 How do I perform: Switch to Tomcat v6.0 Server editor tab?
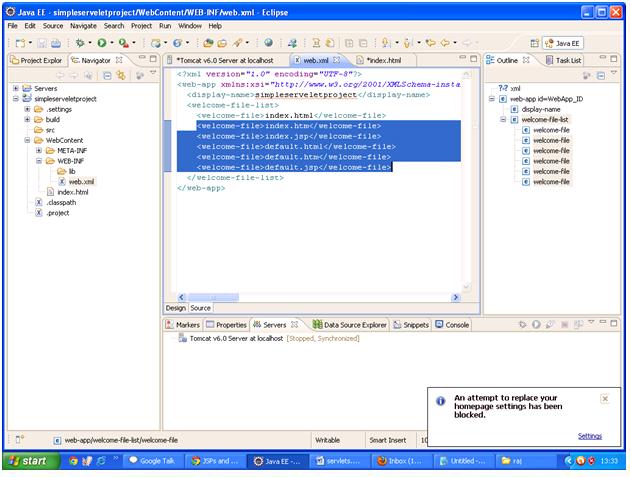click(x=225, y=60)
